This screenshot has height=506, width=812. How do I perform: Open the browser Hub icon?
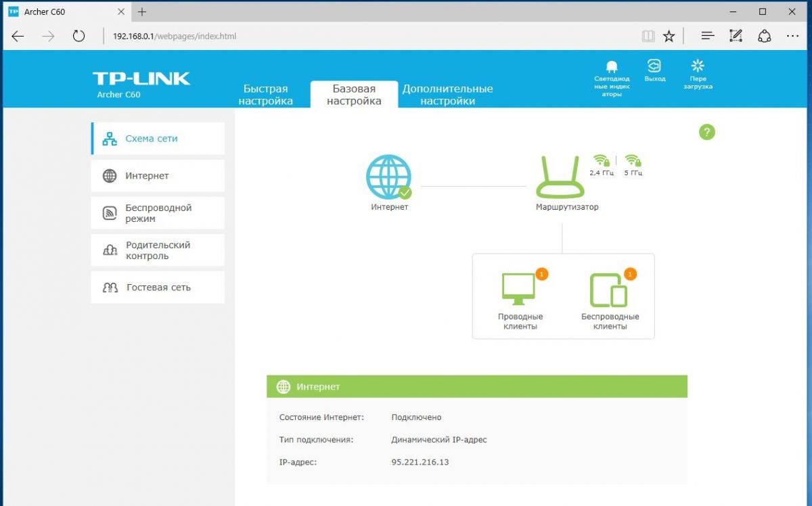coord(707,36)
